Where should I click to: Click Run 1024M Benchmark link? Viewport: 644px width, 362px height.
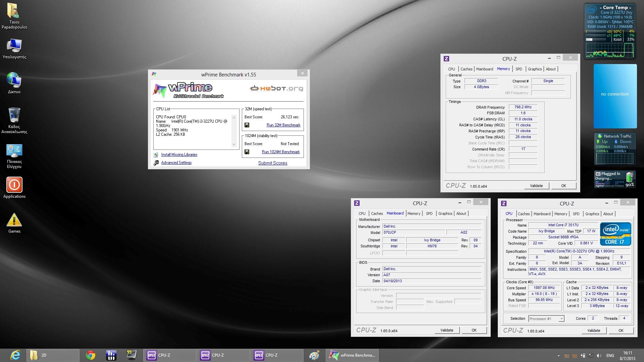pos(281,152)
